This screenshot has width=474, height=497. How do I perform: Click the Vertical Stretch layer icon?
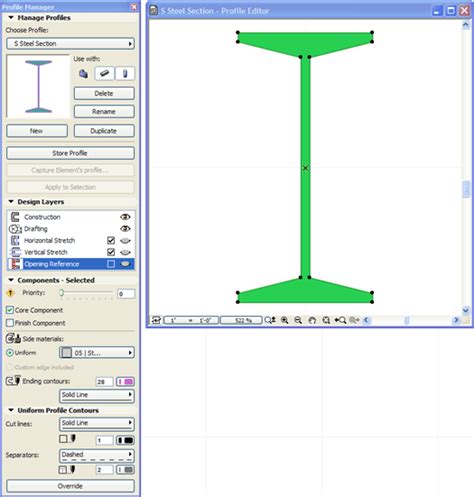(15, 252)
